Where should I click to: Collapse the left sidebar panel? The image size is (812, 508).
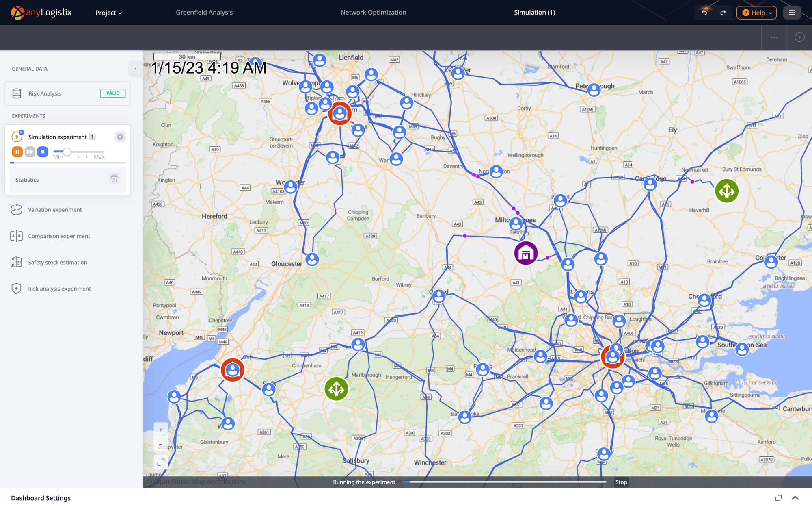coord(135,69)
